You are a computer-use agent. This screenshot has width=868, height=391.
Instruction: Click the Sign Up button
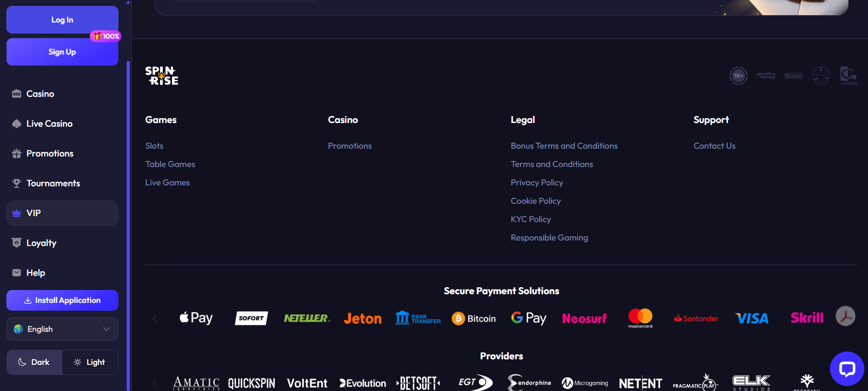62,52
